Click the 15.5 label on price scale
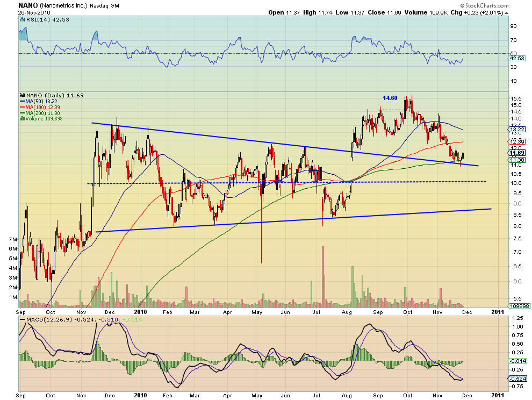 (516, 98)
